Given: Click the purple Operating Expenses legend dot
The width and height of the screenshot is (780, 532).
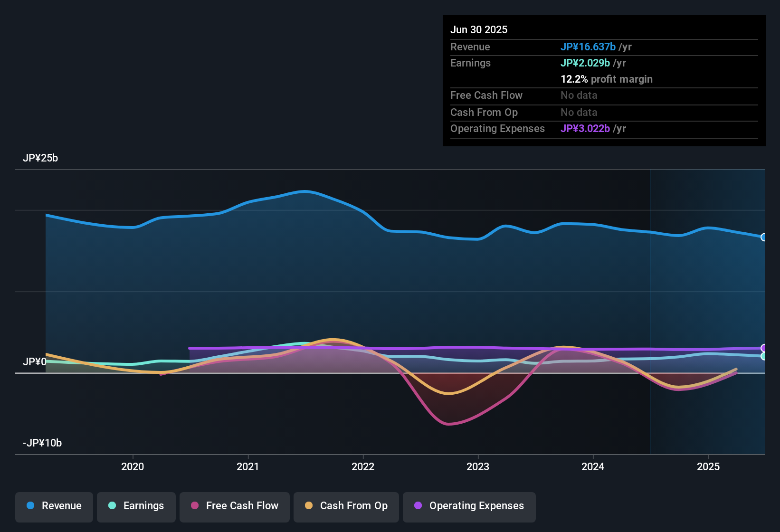Looking at the screenshot, I should coord(418,505).
